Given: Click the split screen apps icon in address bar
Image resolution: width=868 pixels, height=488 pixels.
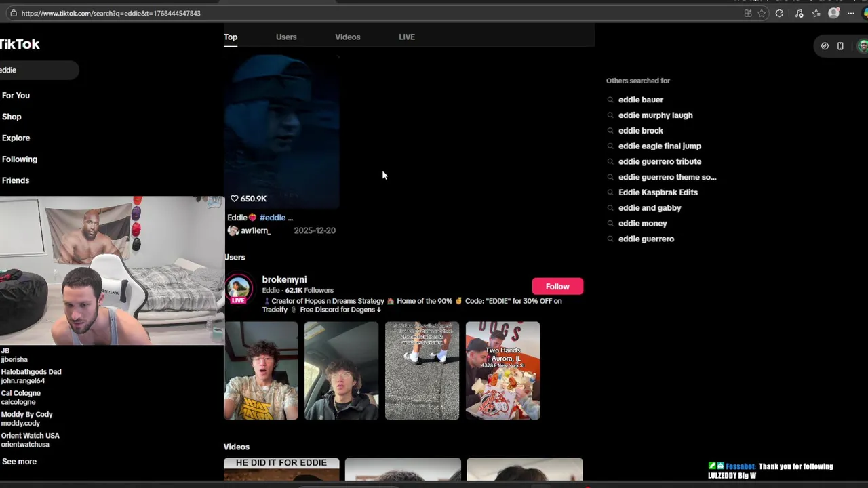Looking at the screenshot, I should tap(748, 13).
